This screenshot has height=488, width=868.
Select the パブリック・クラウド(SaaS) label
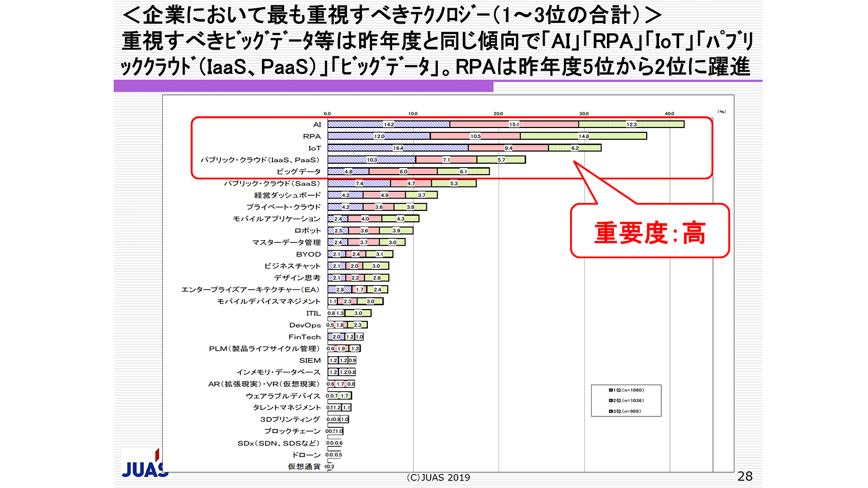coord(272,183)
